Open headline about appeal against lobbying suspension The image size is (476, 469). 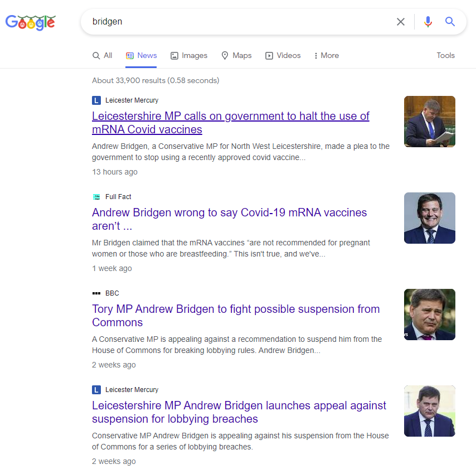coord(239,412)
